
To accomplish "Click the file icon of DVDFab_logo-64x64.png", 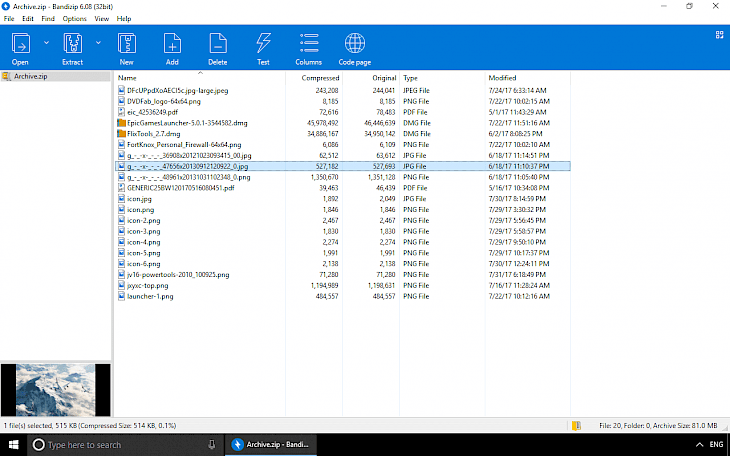I will coord(122,101).
